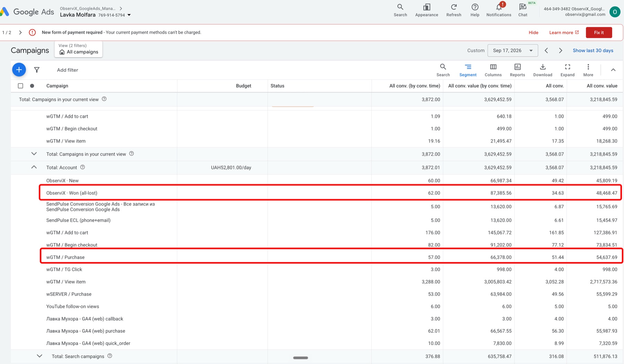Open the Sep 17, 2026 date dropdown
This screenshot has height=364, width=624.
512,50
